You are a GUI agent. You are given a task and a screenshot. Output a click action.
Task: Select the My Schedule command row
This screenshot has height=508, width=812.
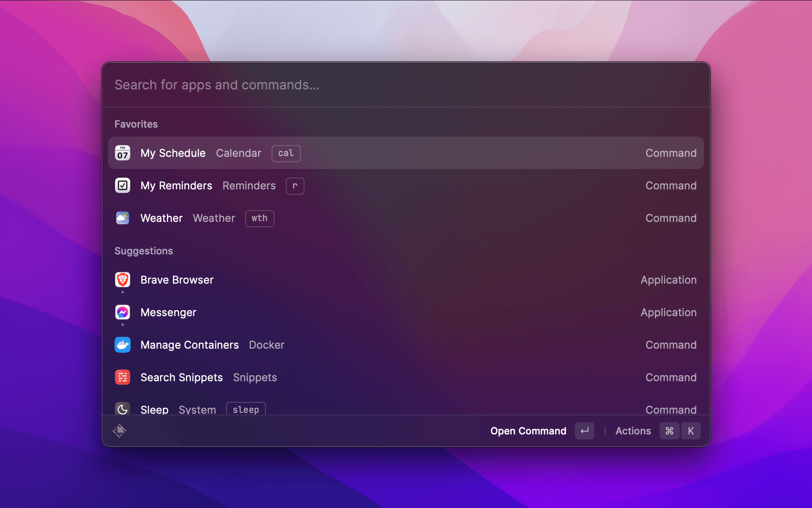coord(406,153)
